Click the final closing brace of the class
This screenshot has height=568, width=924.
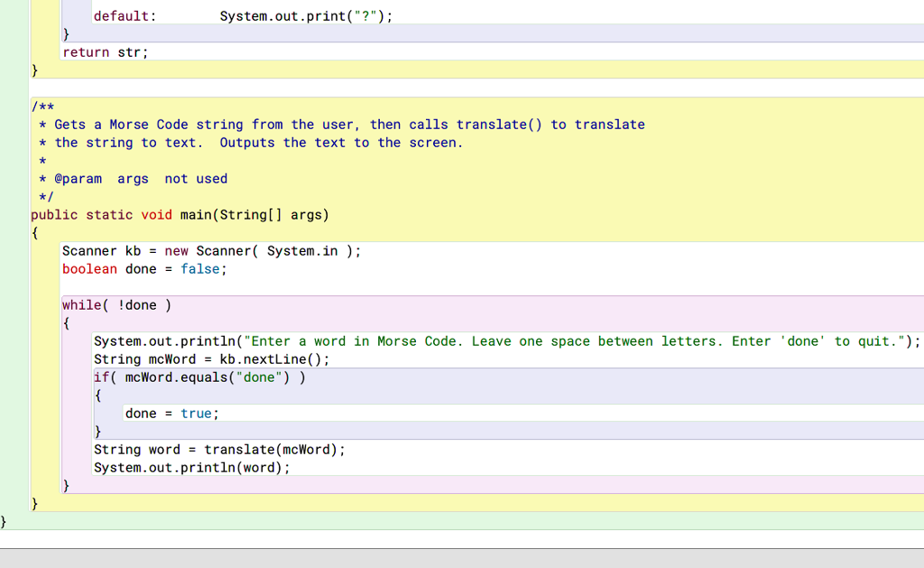pyautogui.click(x=4, y=522)
